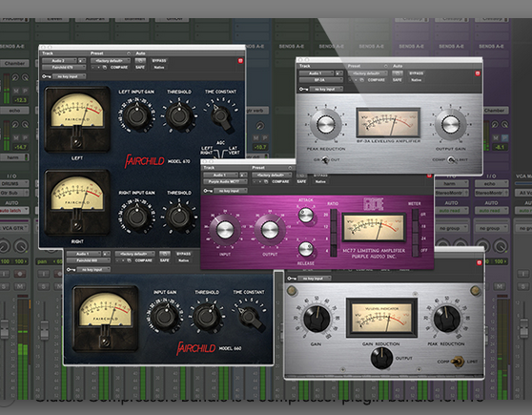The height and width of the screenshot is (415, 532).
Task: Click COMPARE in Fairchild 660 window
Action: click(x=143, y=260)
